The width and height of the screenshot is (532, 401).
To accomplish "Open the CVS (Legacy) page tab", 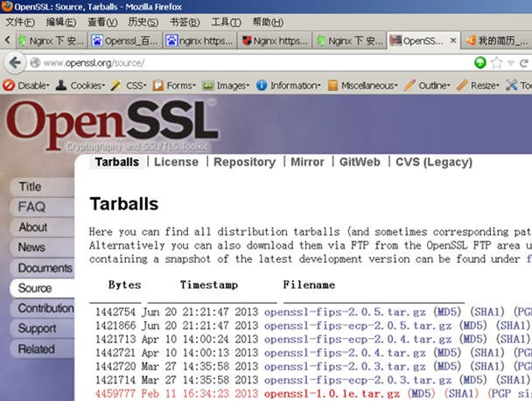I will [x=434, y=162].
